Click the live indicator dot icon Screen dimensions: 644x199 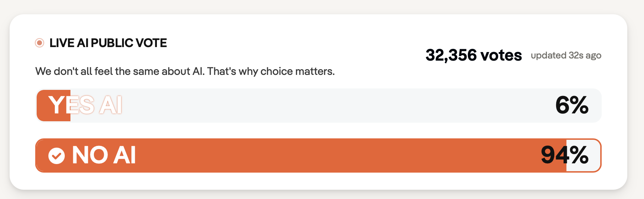pyautogui.click(x=39, y=43)
